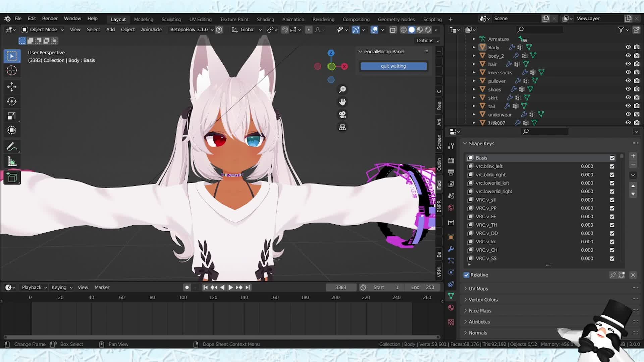
Task: Hide the hair object in the outliner
Action: [628, 64]
